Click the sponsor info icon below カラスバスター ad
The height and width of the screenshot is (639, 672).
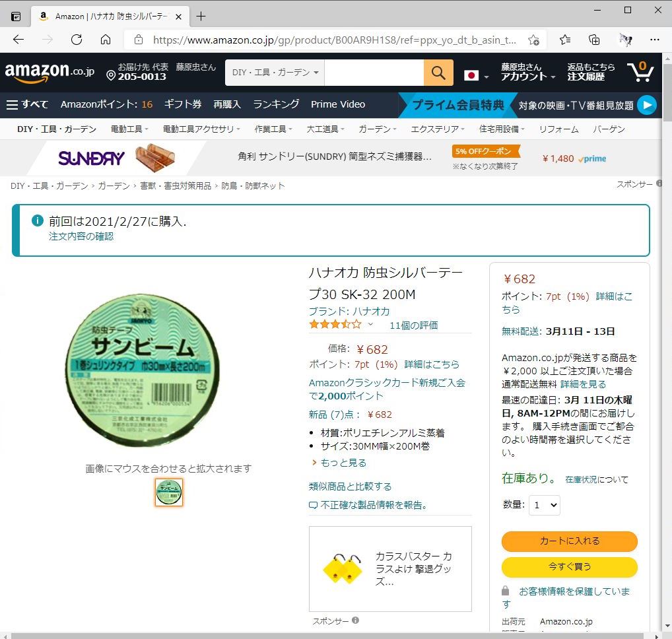[x=355, y=620]
